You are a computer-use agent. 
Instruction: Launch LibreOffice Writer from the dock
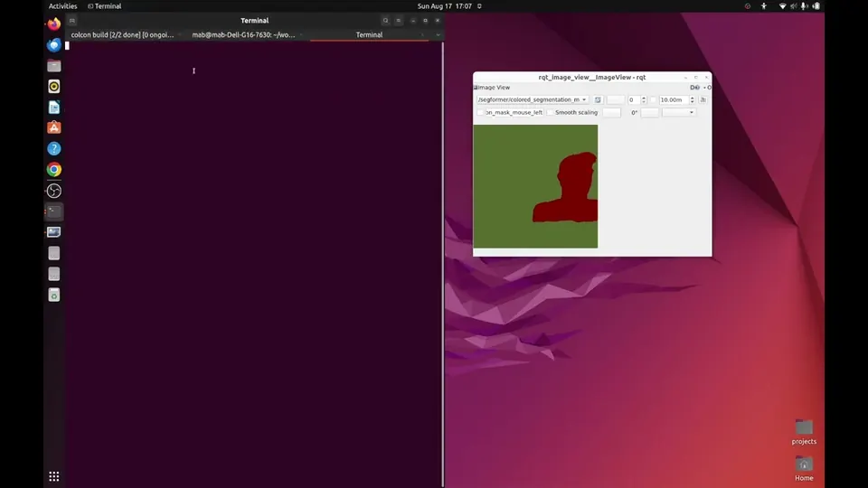pos(53,108)
